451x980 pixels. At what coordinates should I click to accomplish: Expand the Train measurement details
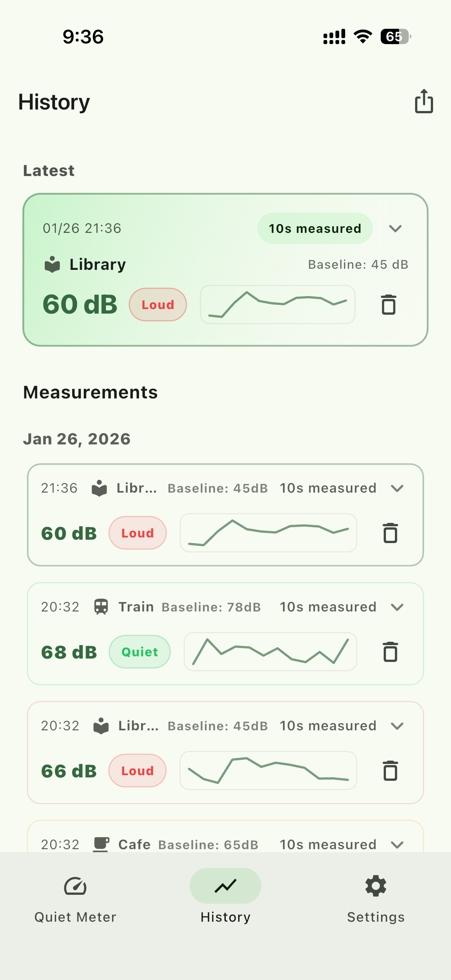click(x=397, y=607)
